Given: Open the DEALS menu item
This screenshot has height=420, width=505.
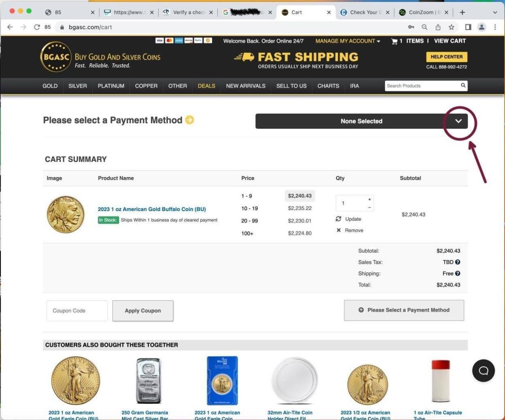Looking at the screenshot, I should pyautogui.click(x=207, y=86).
